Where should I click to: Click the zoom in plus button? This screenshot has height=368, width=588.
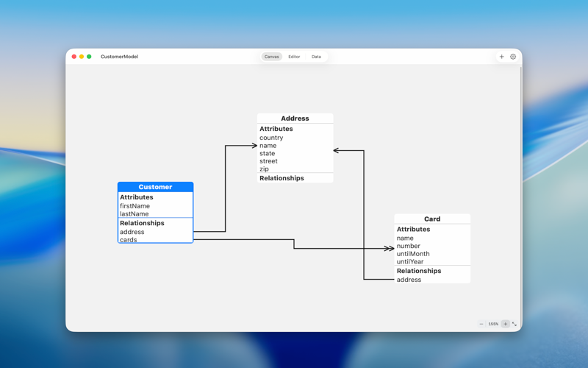[x=505, y=324]
